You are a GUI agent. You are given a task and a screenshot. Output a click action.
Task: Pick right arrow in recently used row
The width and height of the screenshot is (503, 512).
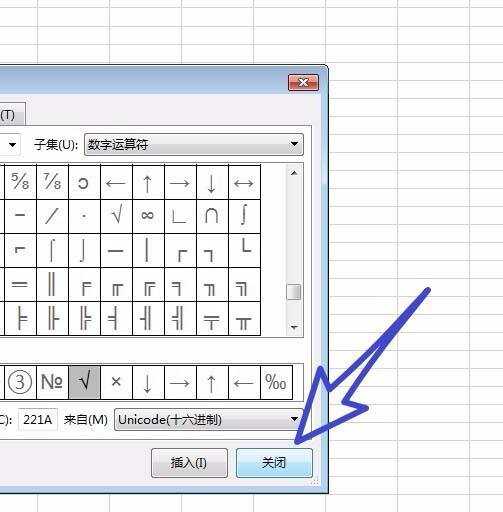pyautogui.click(x=181, y=382)
